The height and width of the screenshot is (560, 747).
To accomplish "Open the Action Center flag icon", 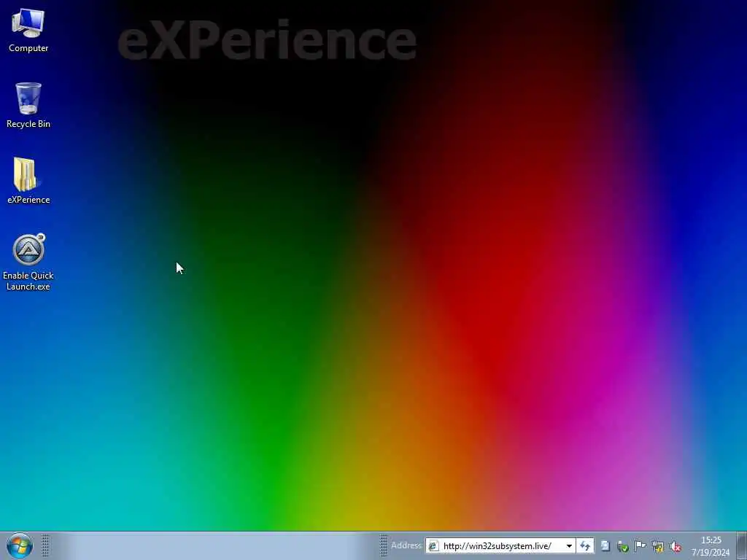I will (x=640, y=545).
